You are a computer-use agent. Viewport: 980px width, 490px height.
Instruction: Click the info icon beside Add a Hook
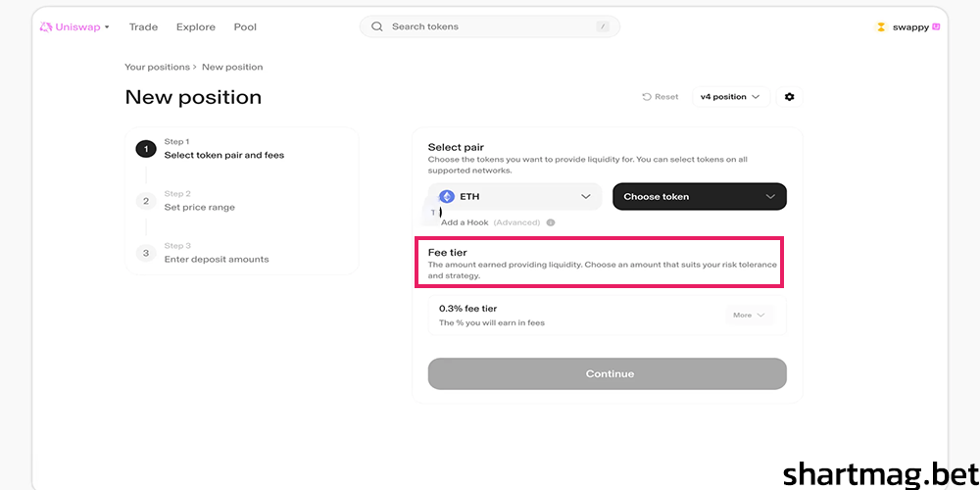click(x=551, y=222)
